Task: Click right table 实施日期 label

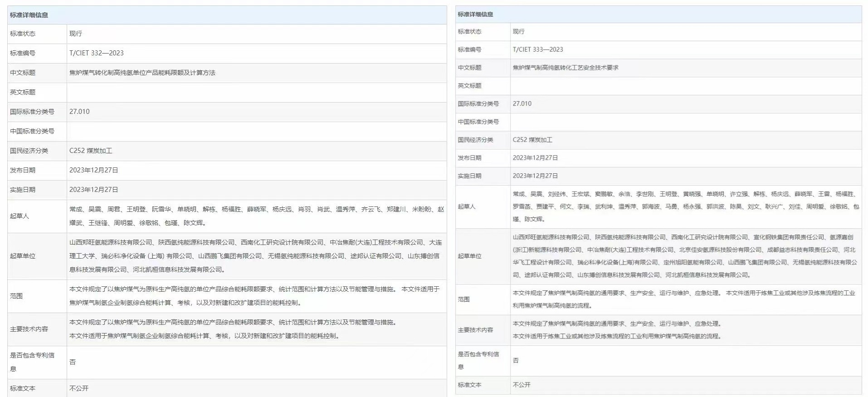Action: click(x=469, y=176)
